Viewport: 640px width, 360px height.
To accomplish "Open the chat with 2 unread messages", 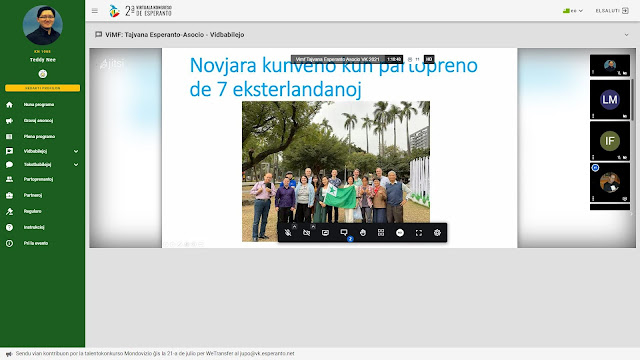I will [x=344, y=233].
